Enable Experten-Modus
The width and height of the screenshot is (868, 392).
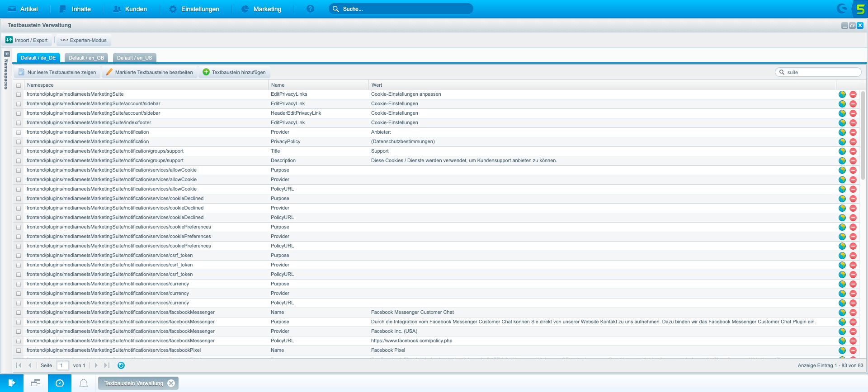pos(84,40)
